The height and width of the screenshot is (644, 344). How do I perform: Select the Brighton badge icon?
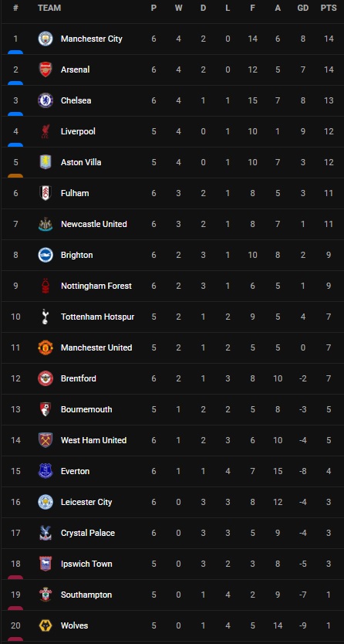pyautogui.click(x=46, y=255)
